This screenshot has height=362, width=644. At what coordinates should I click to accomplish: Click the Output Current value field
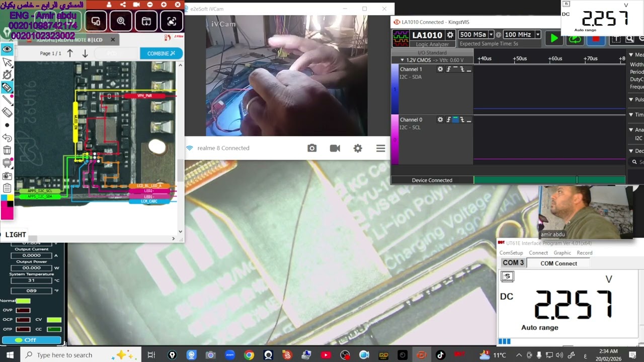pyautogui.click(x=31, y=255)
